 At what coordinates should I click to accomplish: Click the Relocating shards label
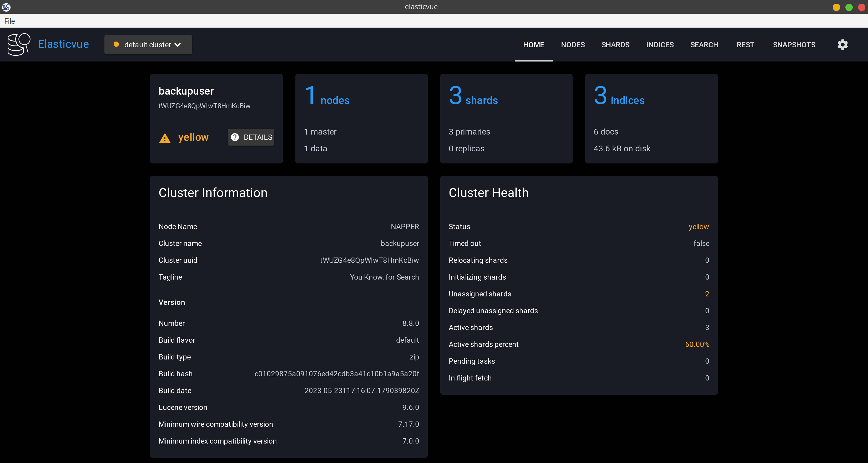(478, 260)
